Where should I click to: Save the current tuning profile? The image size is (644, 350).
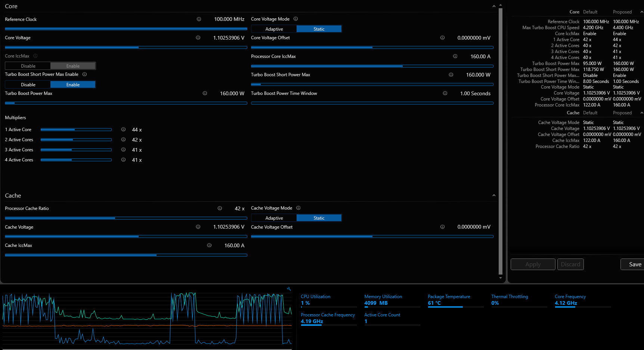632,264
